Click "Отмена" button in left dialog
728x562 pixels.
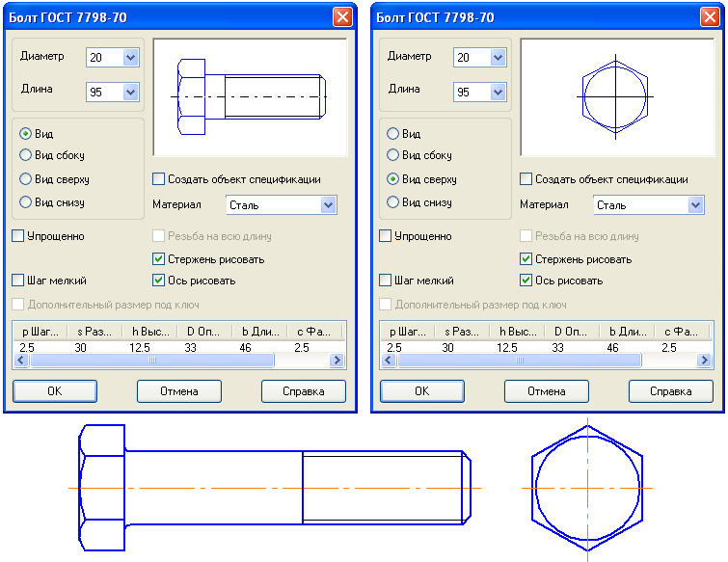pos(179,391)
